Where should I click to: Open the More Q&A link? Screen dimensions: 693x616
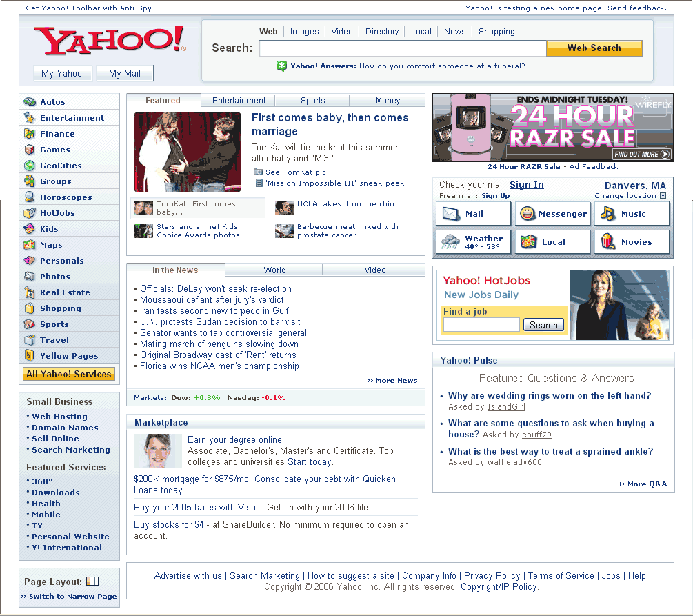pyautogui.click(x=643, y=484)
